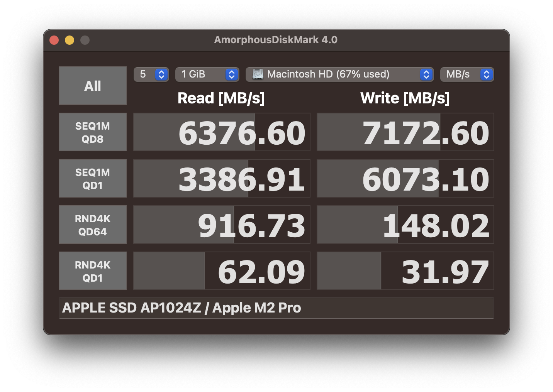
Task: Run all benchmarks with the All button
Action: [x=93, y=86]
